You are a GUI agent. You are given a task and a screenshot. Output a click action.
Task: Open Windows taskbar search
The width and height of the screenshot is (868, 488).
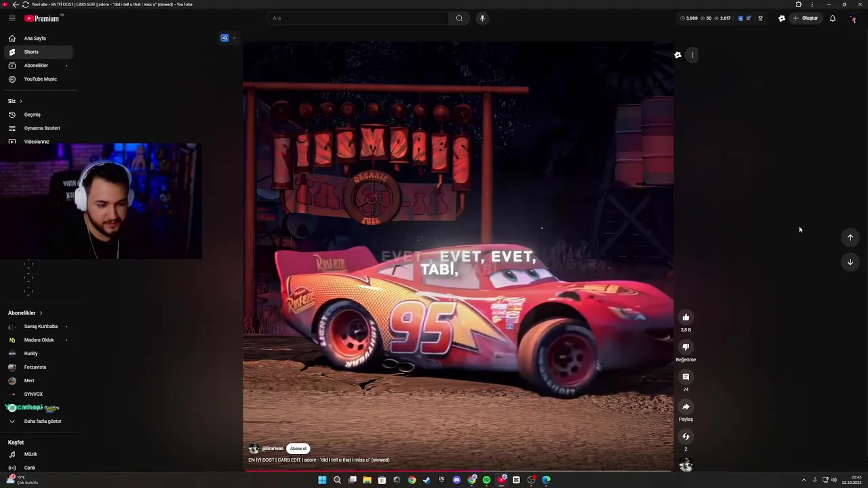pos(337,480)
